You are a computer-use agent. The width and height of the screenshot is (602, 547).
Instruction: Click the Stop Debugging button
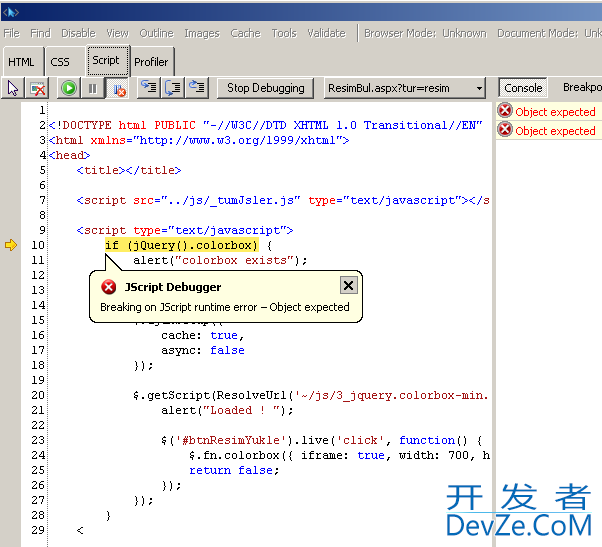[x=266, y=88]
